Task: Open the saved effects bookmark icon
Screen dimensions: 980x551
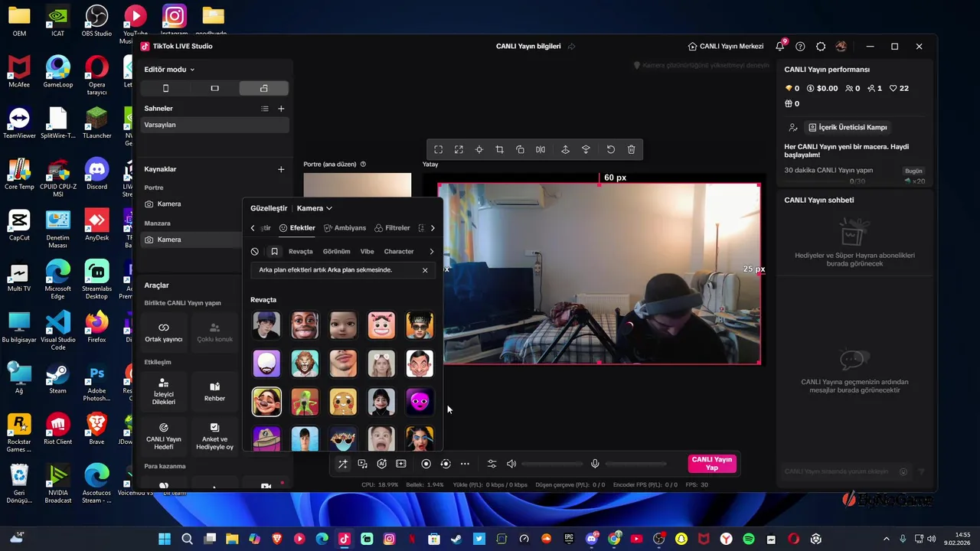Action: (x=274, y=252)
